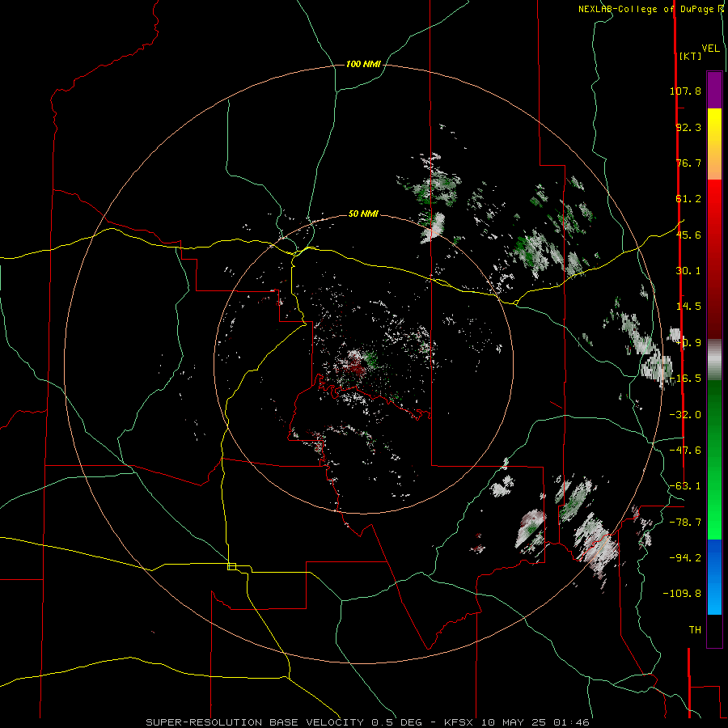Pick the red segment of the color bar
Viewport: 728px width, 728px height.
(x=714, y=259)
